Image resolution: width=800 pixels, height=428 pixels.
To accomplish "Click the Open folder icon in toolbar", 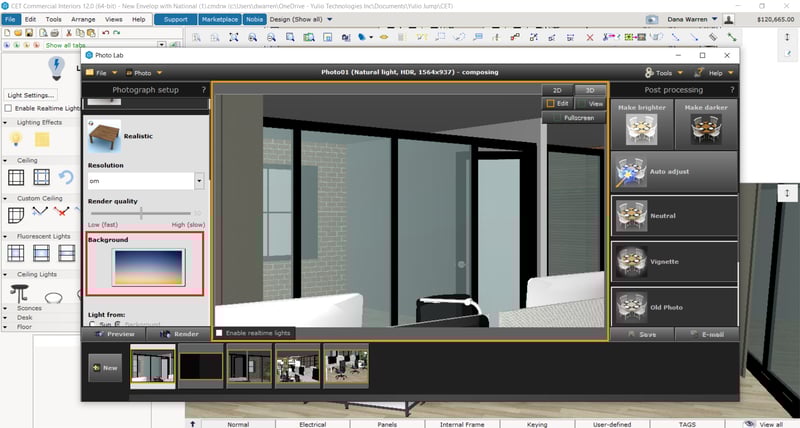I will (x=18, y=33).
